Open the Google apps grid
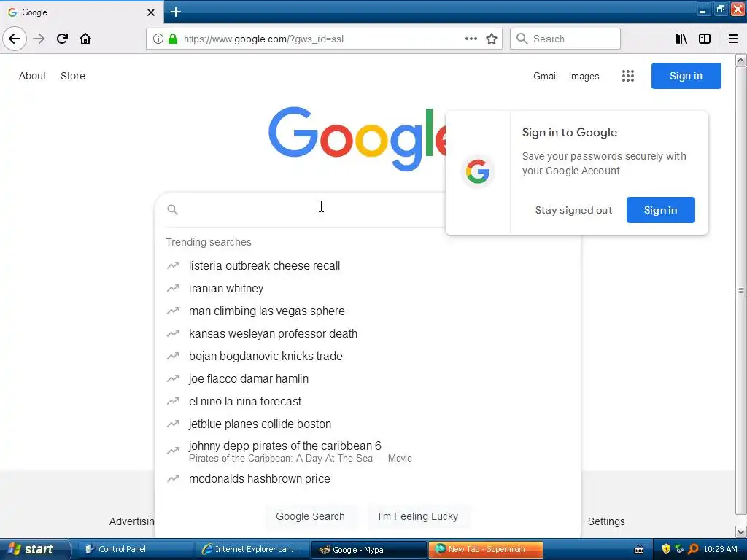 click(x=628, y=76)
